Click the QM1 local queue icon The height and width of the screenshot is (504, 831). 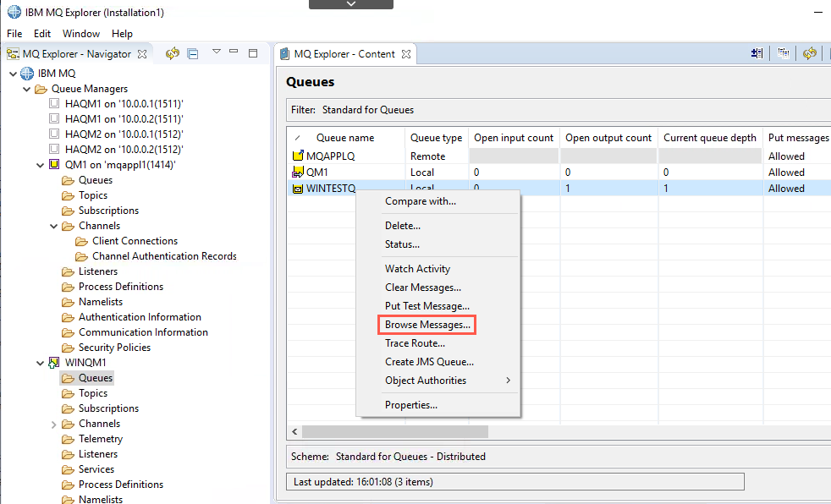point(298,172)
